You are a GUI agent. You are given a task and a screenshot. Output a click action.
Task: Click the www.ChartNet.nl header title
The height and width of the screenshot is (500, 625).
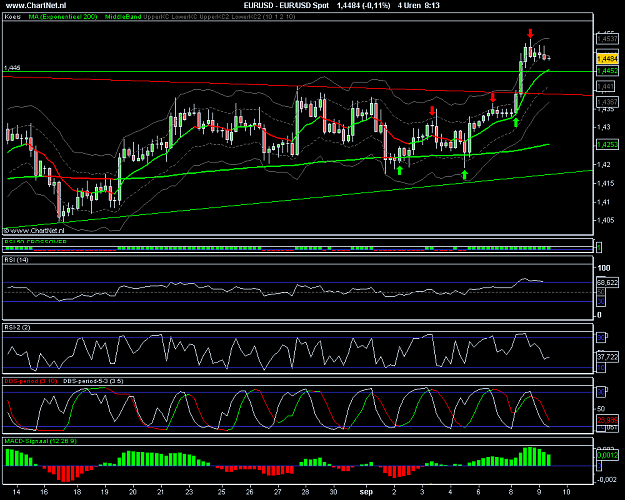tap(36, 5)
